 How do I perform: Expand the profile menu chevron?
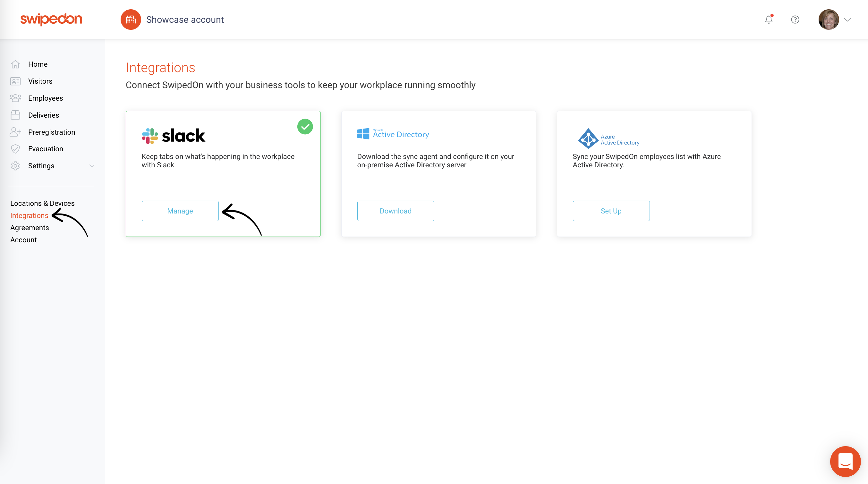[847, 20]
